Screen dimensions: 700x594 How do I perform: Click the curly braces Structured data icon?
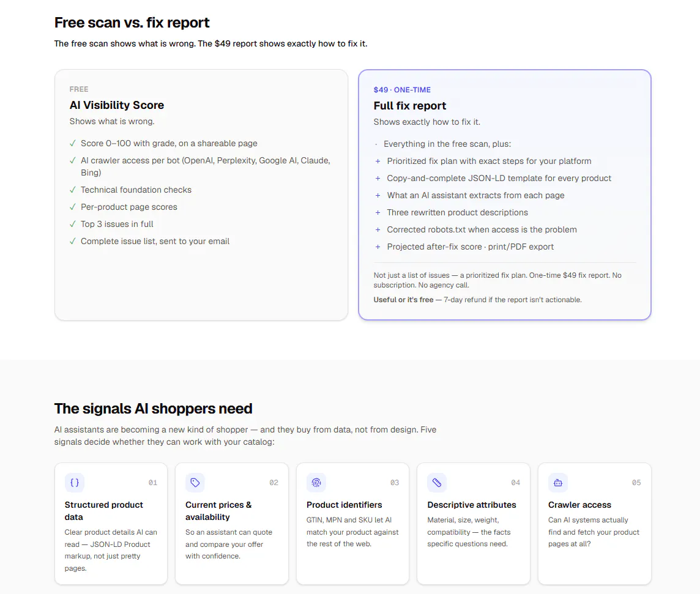pyautogui.click(x=75, y=483)
